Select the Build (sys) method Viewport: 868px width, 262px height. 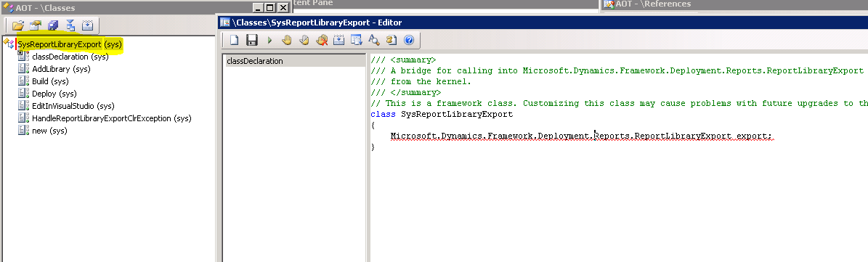(50, 81)
